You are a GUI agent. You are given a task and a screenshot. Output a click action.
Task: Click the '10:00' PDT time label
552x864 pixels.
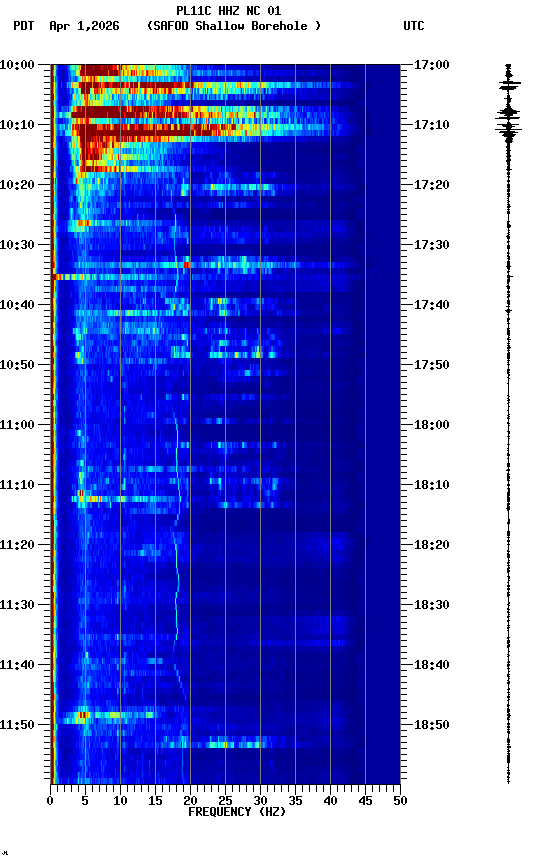click(x=17, y=65)
